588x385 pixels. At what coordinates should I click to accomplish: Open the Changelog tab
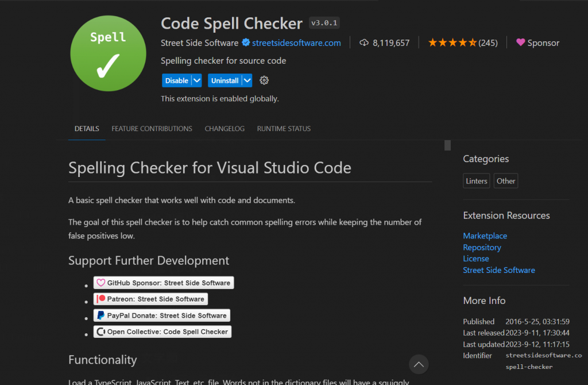(225, 129)
